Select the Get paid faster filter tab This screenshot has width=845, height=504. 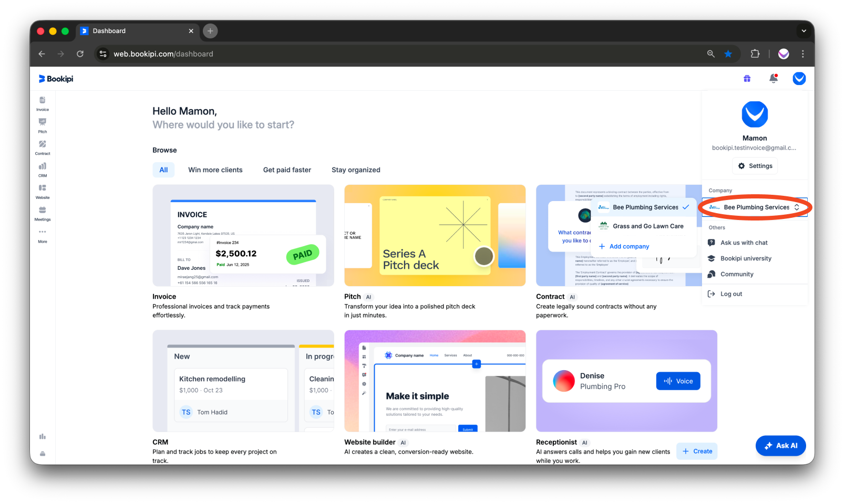pyautogui.click(x=287, y=170)
